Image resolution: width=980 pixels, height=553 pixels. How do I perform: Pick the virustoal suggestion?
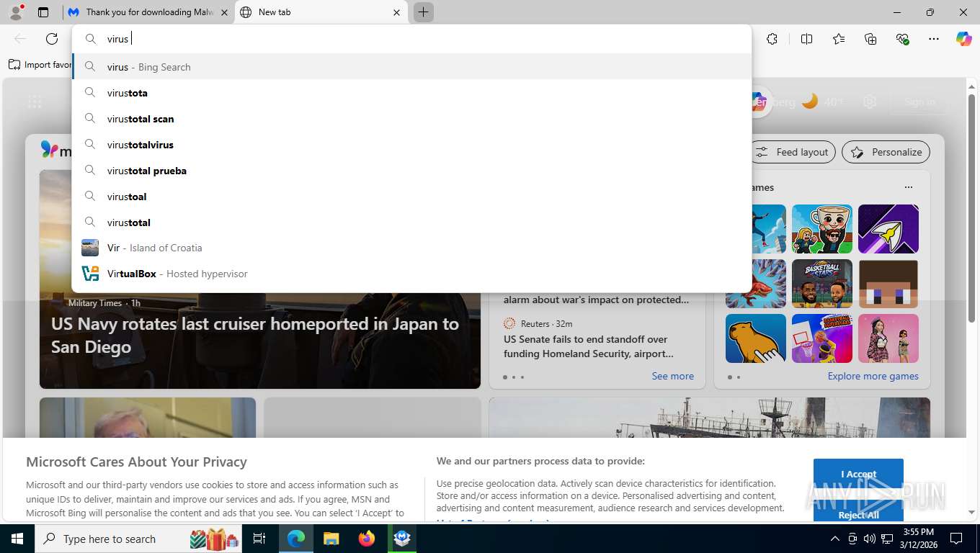tap(411, 197)
